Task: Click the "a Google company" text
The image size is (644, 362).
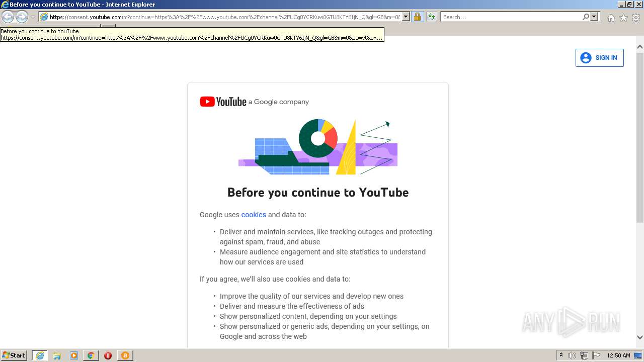Action: click(x=279, y=102)
